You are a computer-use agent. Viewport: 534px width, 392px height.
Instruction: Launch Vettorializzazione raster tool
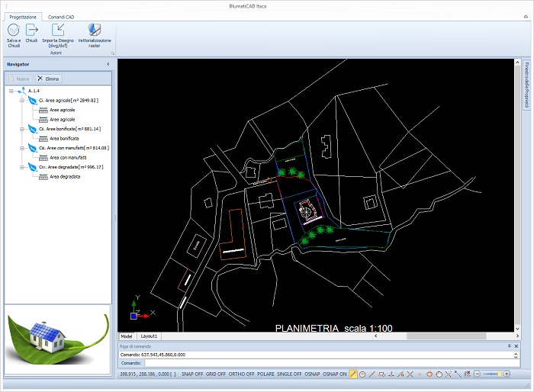click(x=94, y=31)
